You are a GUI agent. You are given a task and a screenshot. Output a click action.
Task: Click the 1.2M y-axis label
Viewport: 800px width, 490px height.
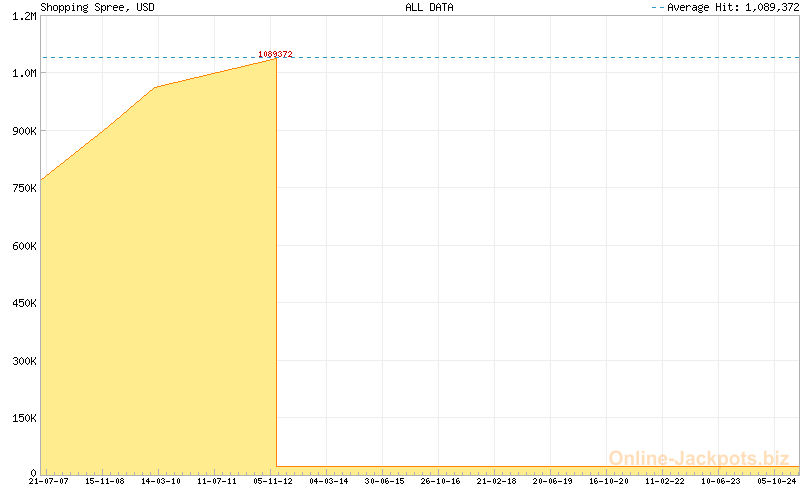tap(24, 16)
